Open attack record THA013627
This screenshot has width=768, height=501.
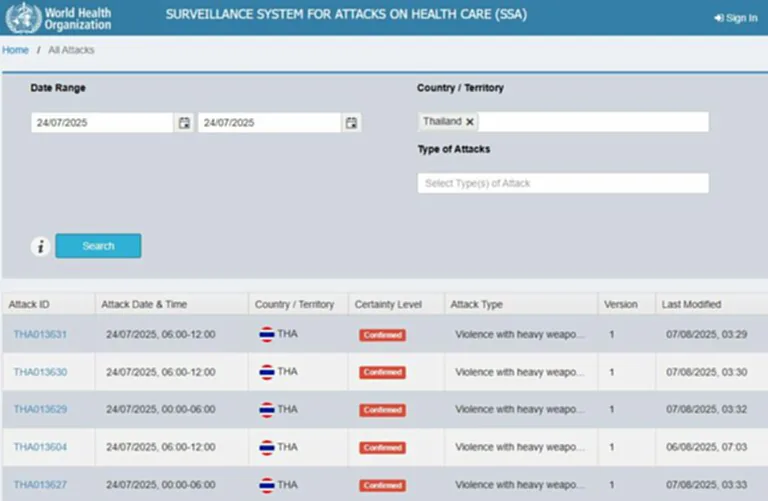[40, 485]
